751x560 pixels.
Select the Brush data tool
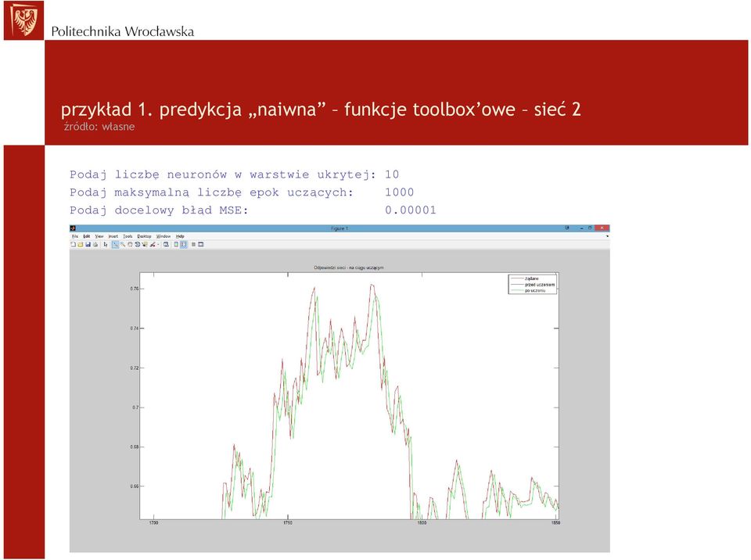click(x=153, y=244)
